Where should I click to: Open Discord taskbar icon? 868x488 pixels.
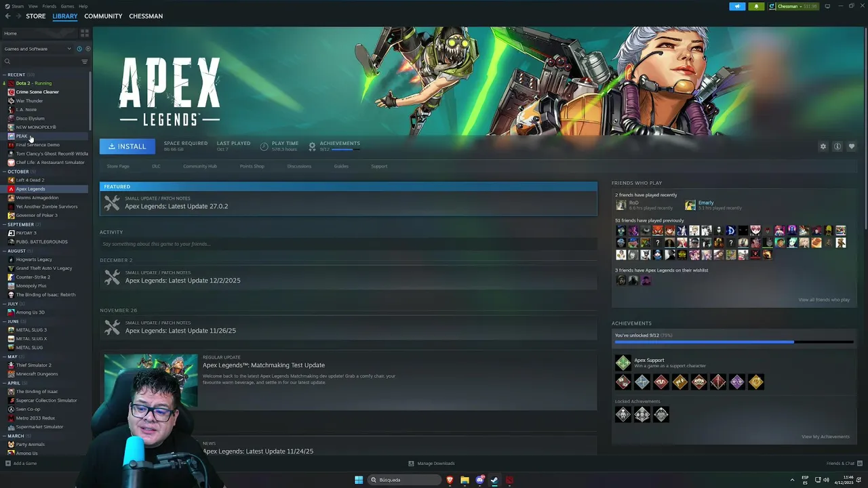(480, 480)
